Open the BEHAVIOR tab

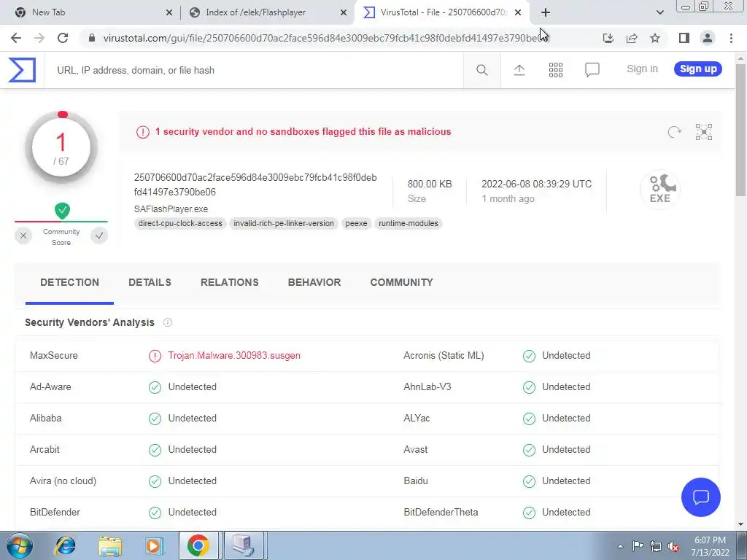point(314,282)
